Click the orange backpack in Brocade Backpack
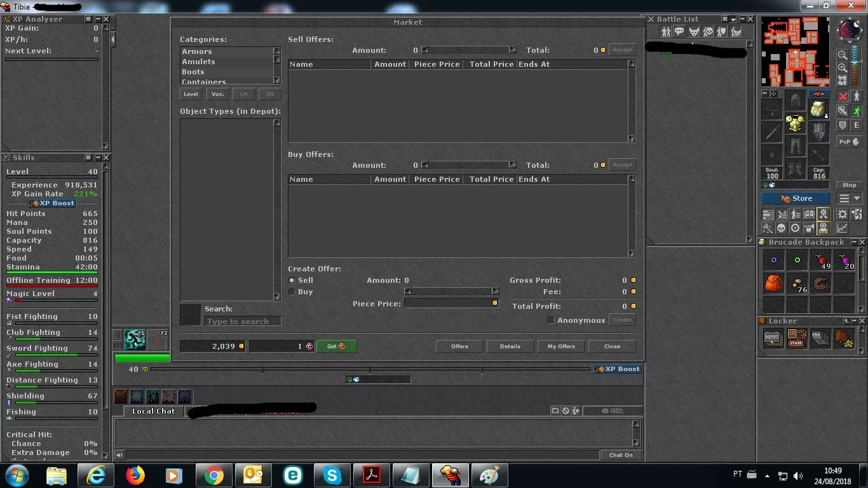 tap(773, 283)
